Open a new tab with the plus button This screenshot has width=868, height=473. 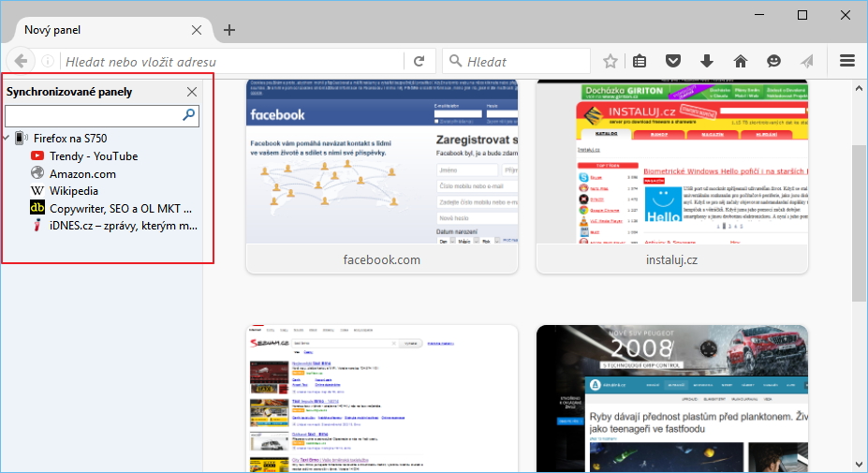pyautogui.click(x=229, y=30)
